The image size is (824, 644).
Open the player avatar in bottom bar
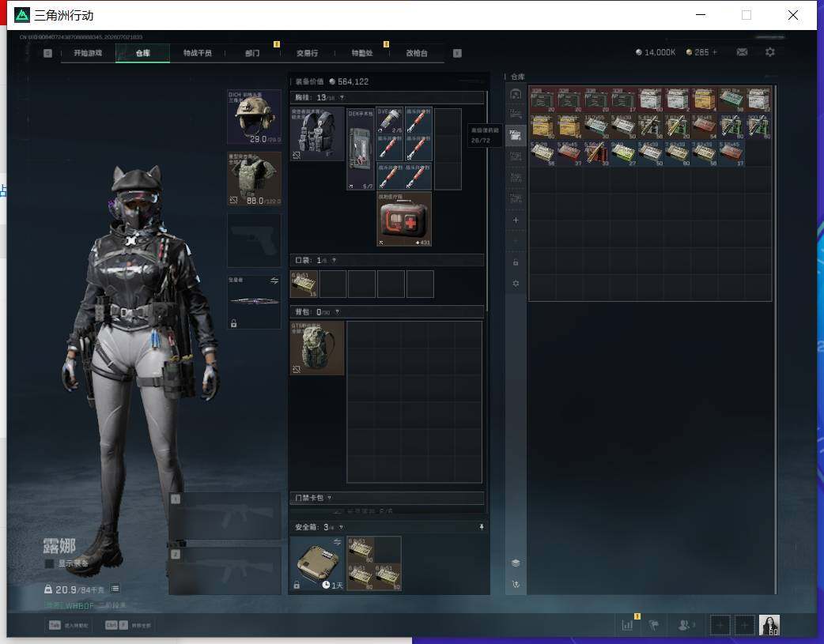point(769,625)
